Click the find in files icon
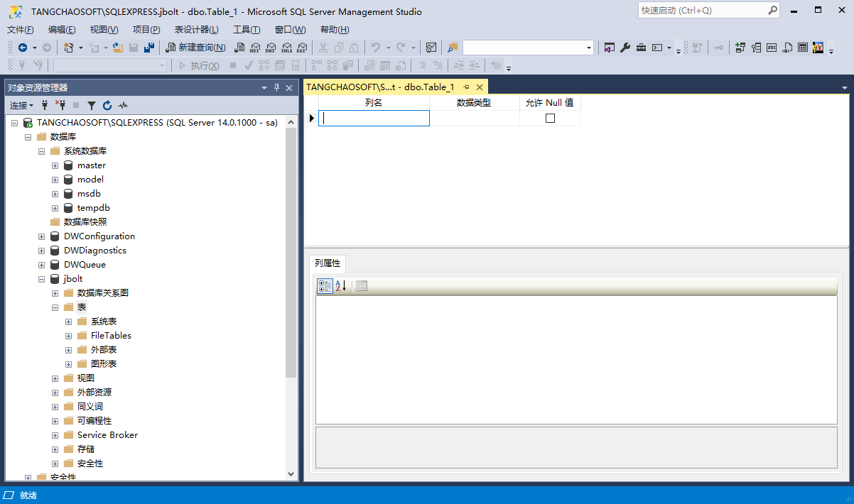This screenshot has height=504, width=854. coord(453,48)
